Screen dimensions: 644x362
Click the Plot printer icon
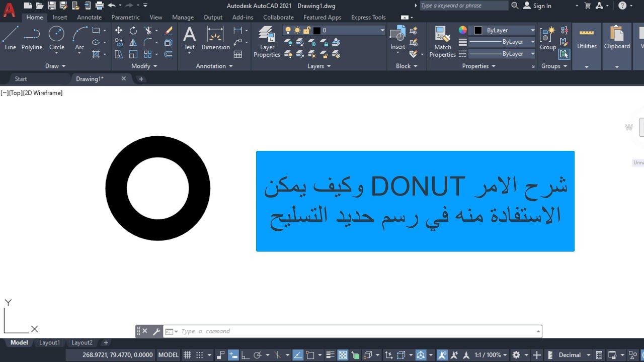[100, 6]
